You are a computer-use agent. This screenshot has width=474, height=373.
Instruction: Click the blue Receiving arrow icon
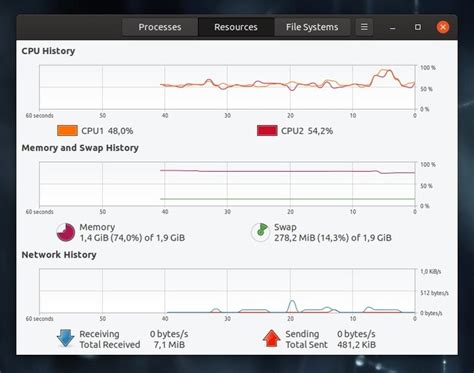tap(65, 338)
